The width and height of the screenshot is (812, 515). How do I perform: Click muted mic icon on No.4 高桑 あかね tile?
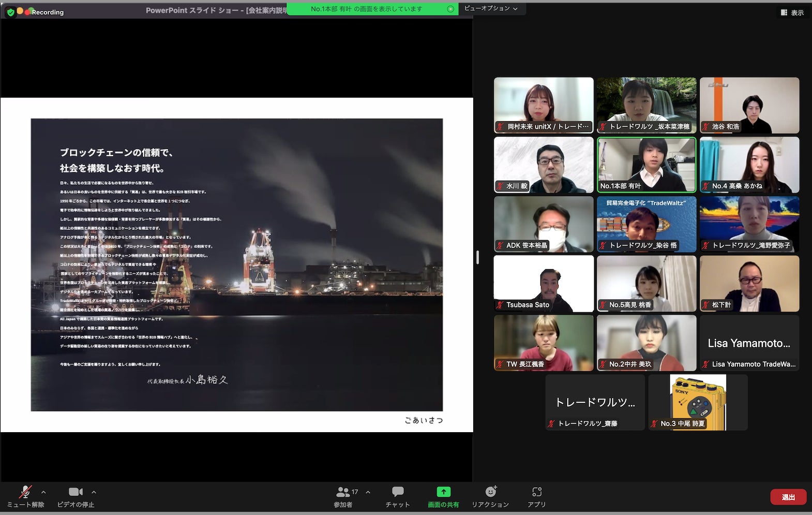tap(705, 186)
